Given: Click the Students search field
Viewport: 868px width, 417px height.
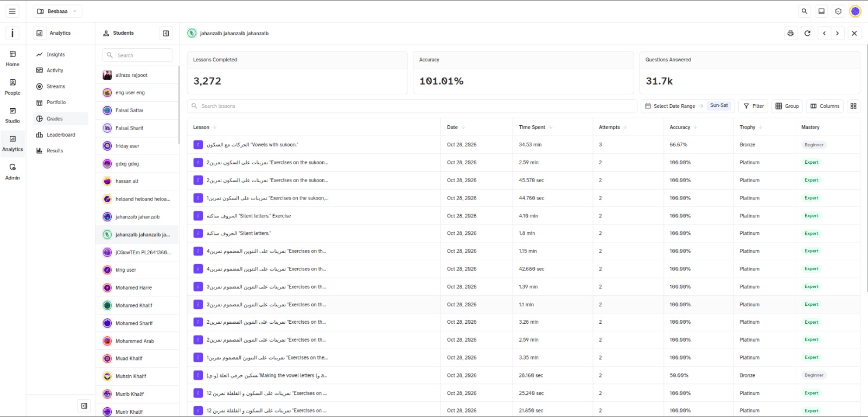Looking at the screenshot, I should [138, 55].
